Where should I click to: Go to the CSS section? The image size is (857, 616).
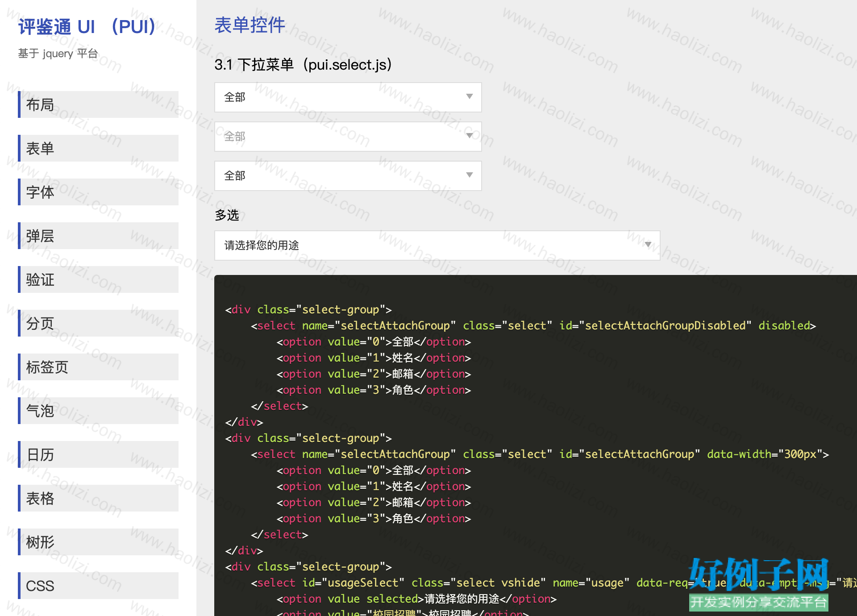pyautogui.click(x=98, y=586)
